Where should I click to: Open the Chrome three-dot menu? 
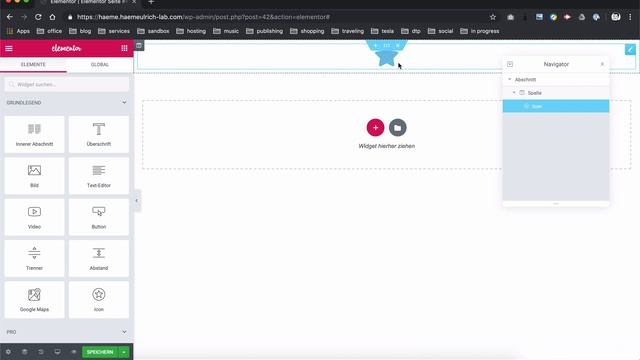point(630,17)
